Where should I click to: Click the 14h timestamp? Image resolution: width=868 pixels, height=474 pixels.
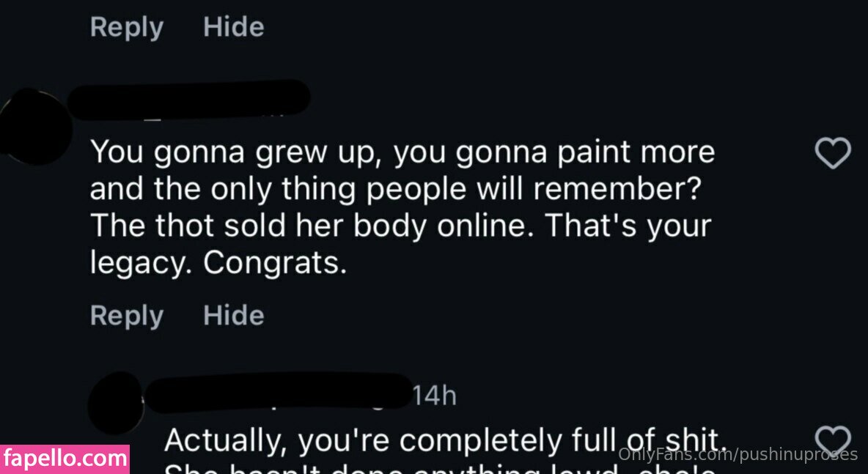click(x=435, y=396)
